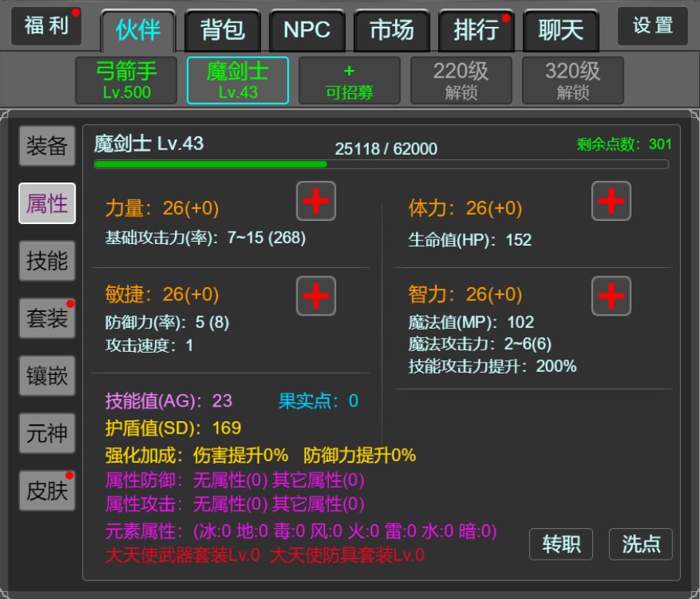Click the 属性防御 line

pyautogui.click(x=235, y=480)
